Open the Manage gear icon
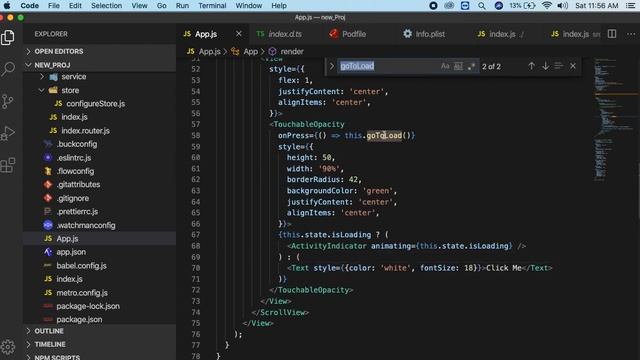The width and height of the screenshot is (640, 360). tap(8, 347)
